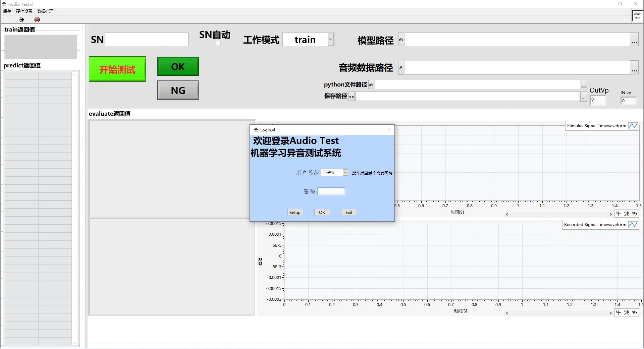Open the 硬件设置 menu
Viewport: 644px width, 349px height.
tap(24, 11)
